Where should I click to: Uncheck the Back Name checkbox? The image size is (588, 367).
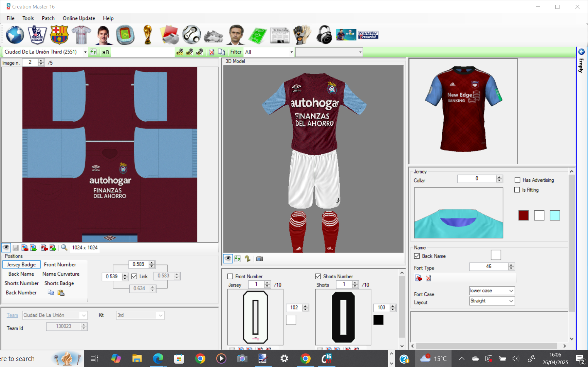pos(417,256)
